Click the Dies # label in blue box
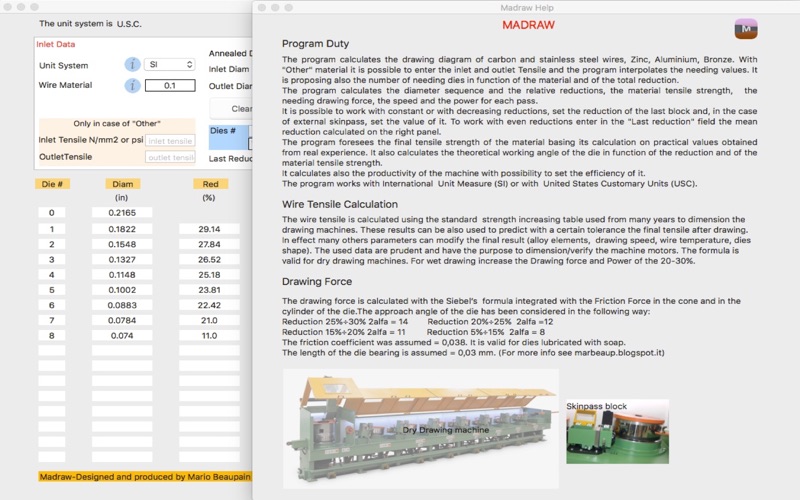This screenshot has height=500, width=800. pos(223,131)
